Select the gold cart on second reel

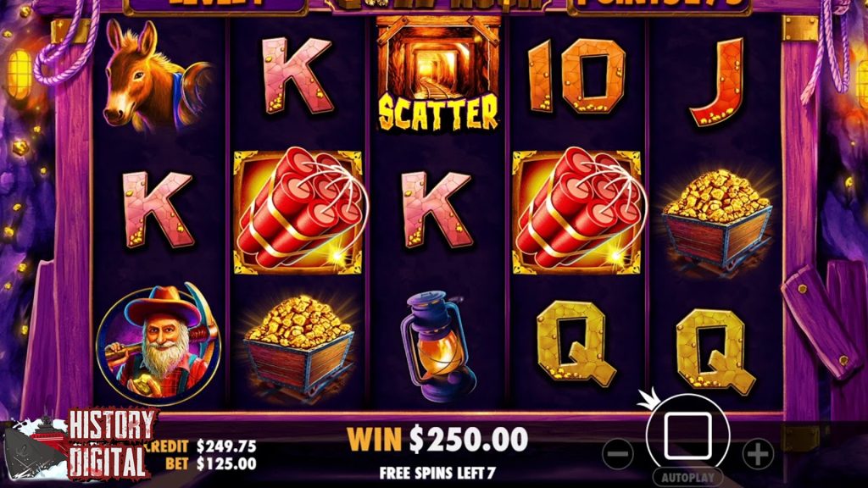(x=299, y=344)
